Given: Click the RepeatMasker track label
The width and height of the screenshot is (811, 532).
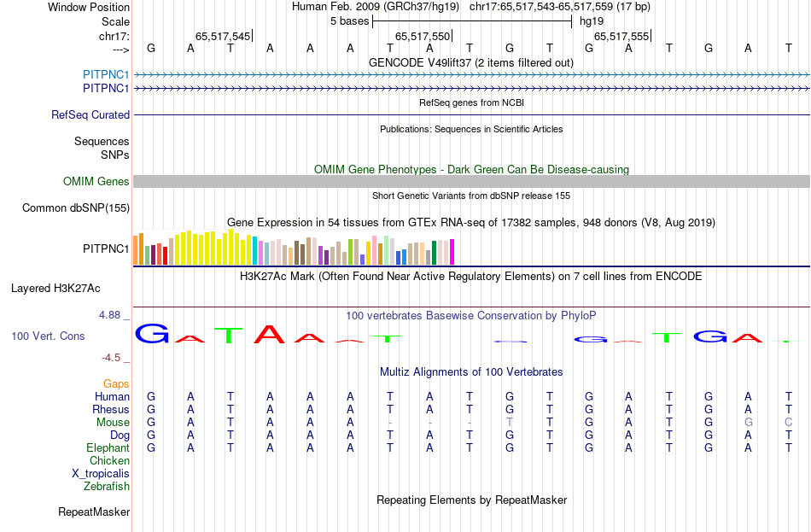Looking at the screenshot, I should 94,512.
